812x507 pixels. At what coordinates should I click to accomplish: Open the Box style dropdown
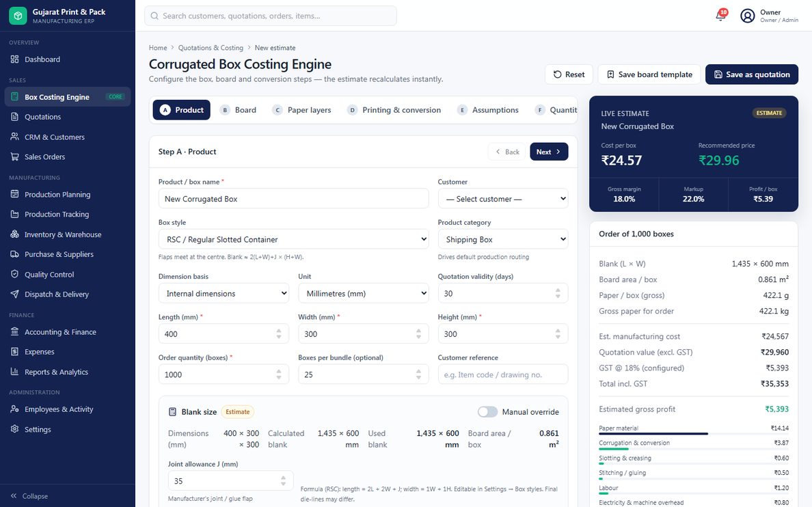(294, 239)
